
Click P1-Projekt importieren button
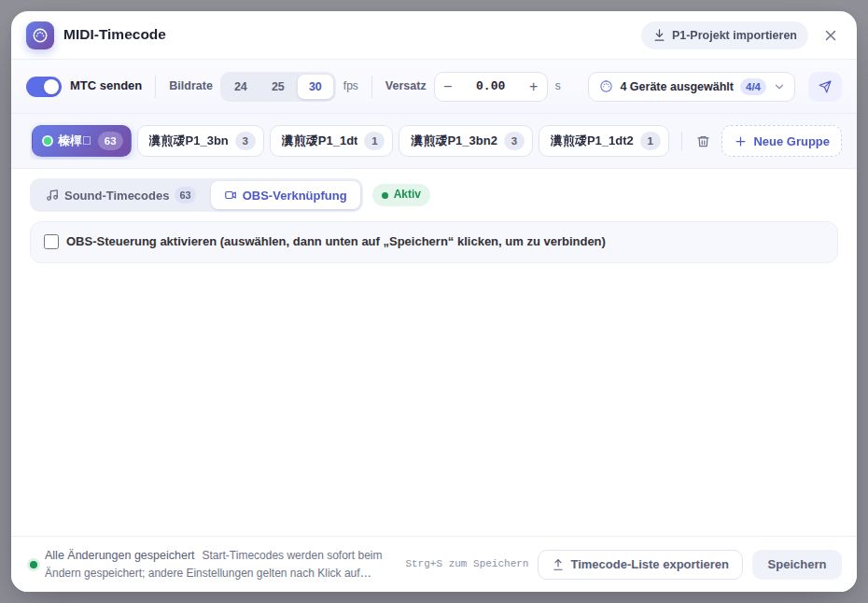click(x=724, y=35)
